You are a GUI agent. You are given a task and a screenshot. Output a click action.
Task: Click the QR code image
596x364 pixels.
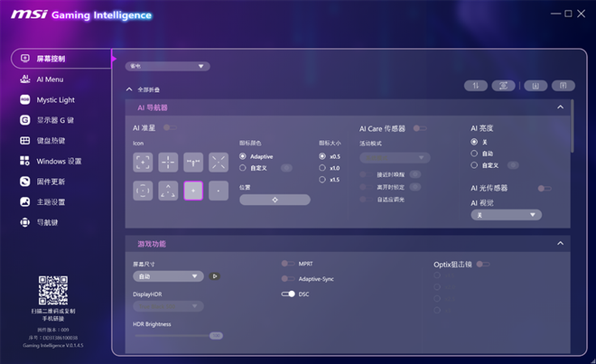[53, 290]
